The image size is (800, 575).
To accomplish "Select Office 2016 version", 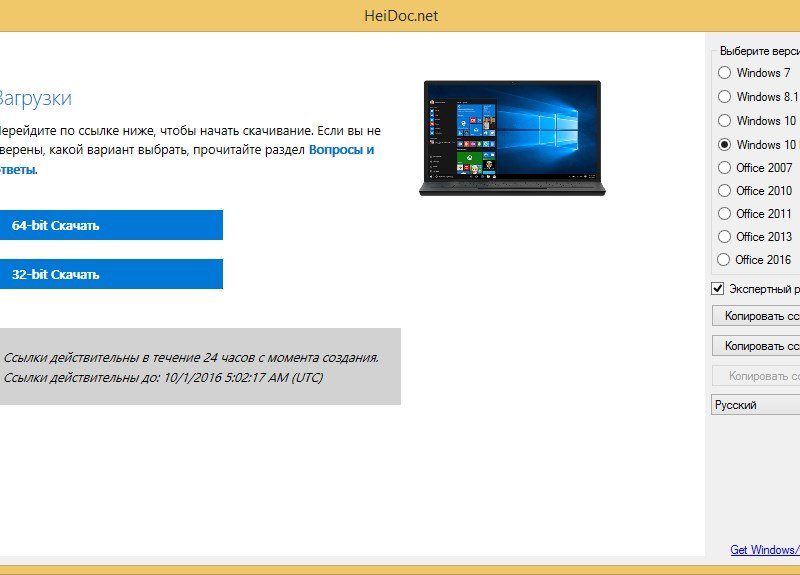I will (723, 259).
